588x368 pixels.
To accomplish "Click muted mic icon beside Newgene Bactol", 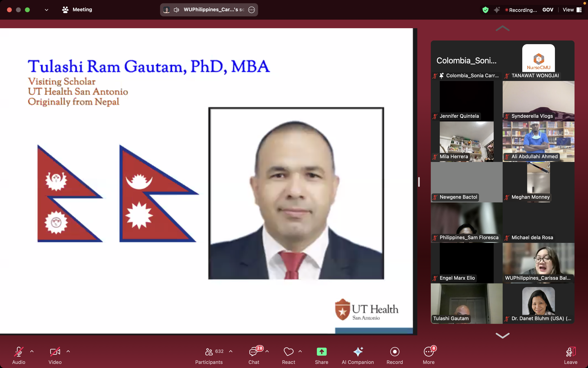I will click(x=435, y=197).
